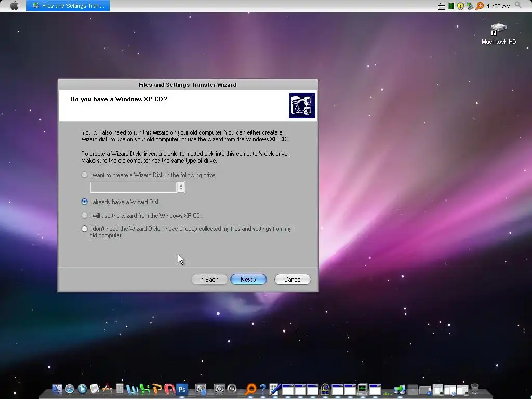Screen dimensions: 532x399
Task: Open the orange magnifier search dock icon
Action: pos(251,389)
